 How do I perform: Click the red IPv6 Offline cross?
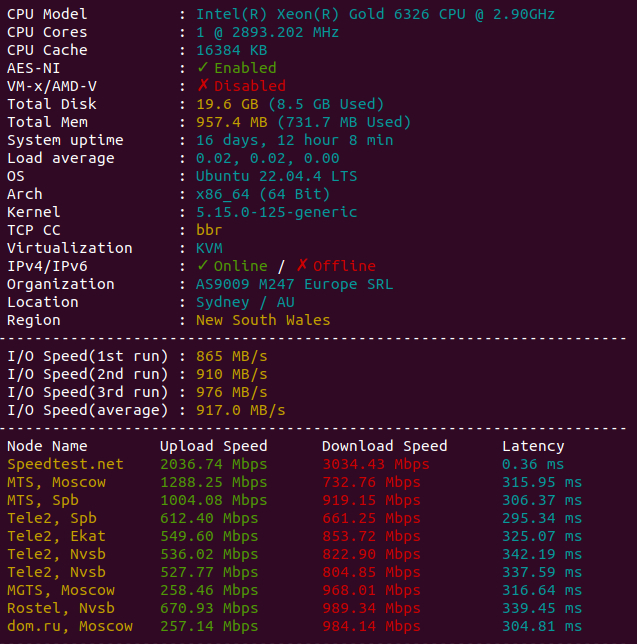point(301,266)
